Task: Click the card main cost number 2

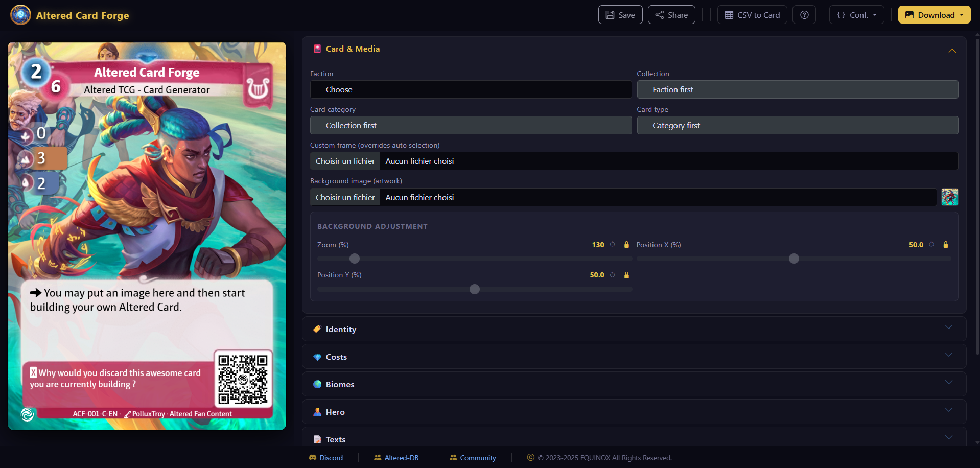Action: (36, 72)
